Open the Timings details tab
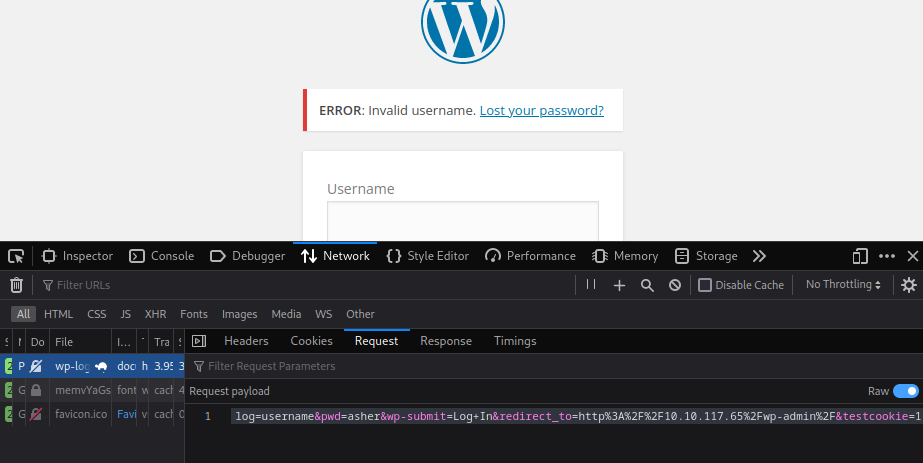The height and width of the screenshot is (463, 923). point(515,341)
